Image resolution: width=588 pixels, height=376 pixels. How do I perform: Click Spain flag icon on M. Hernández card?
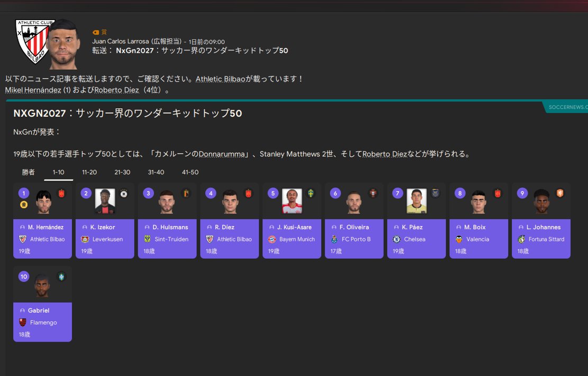coord(61,193)
